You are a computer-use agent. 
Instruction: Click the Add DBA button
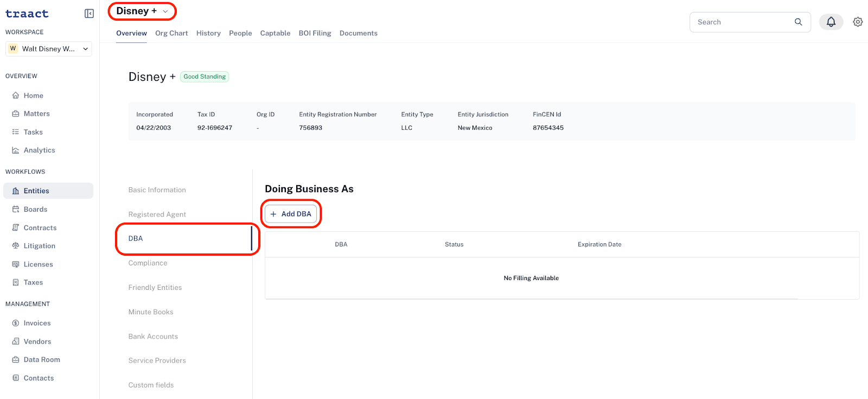[291, 214]
